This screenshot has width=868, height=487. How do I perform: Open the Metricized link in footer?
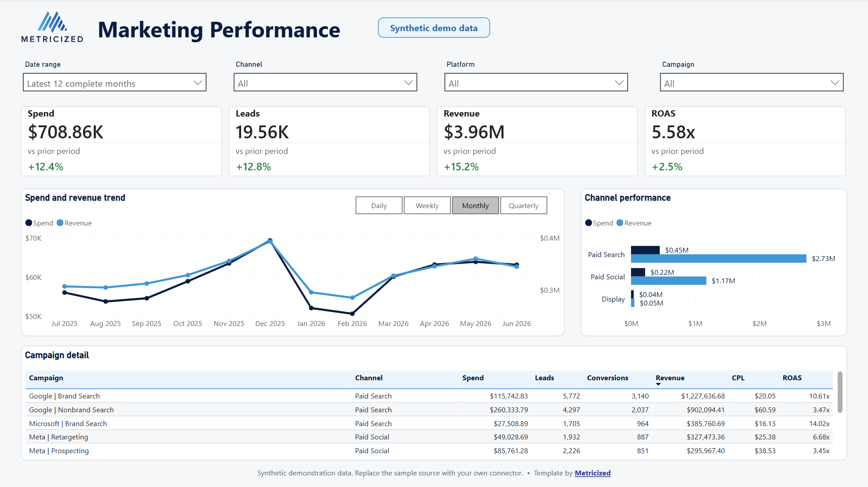tap(592, 473)
